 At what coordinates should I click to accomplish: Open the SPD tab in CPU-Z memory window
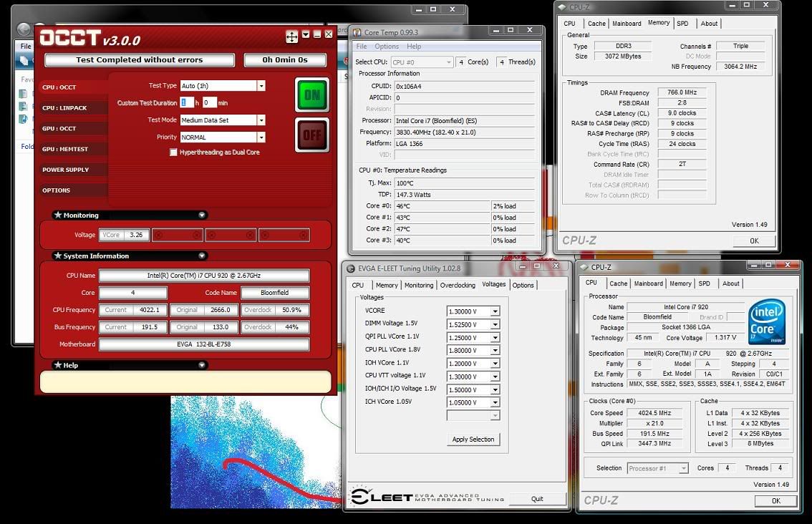click(x=682, y=24)
